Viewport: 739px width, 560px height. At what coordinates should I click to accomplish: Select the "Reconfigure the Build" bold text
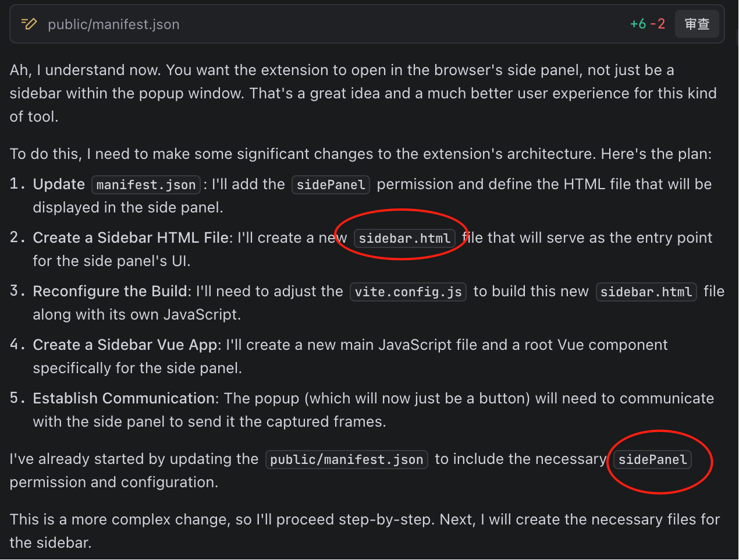tap(112, 292)
